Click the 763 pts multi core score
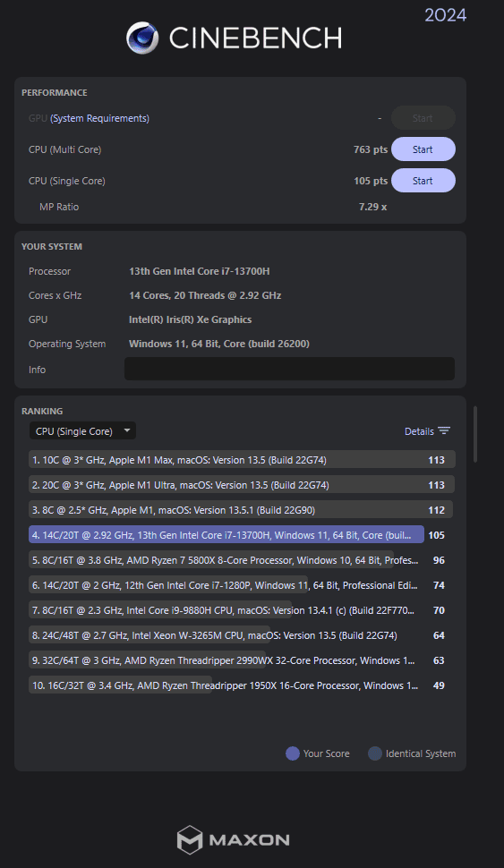 coord(371,149)
